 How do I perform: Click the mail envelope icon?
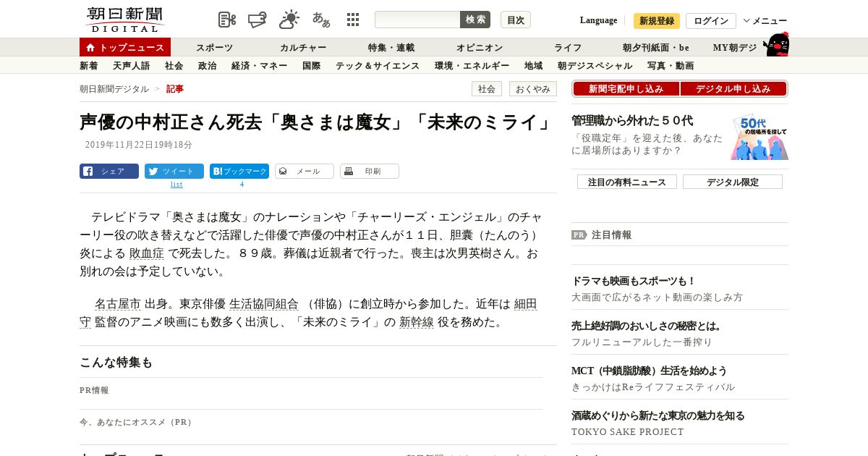coord(283,172)
